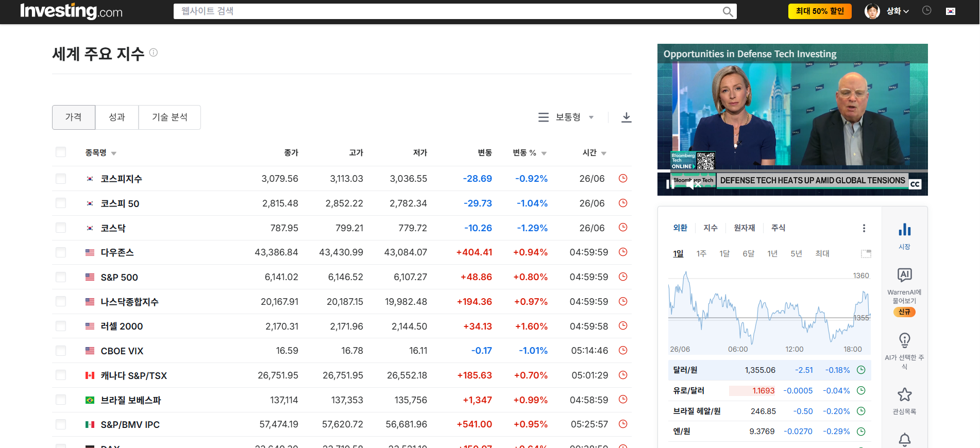Click the website search input field
The height and width of the screenshot is (448, 980).
[447, 11]
